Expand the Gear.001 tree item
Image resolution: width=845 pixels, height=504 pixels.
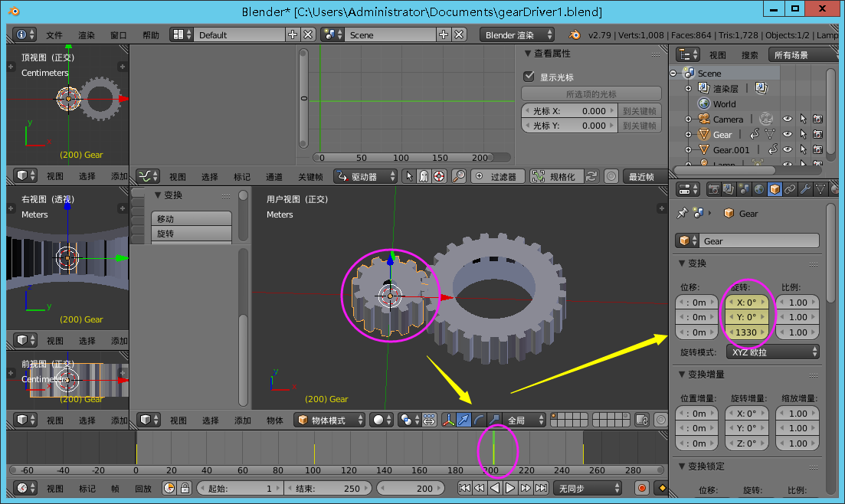688,150
